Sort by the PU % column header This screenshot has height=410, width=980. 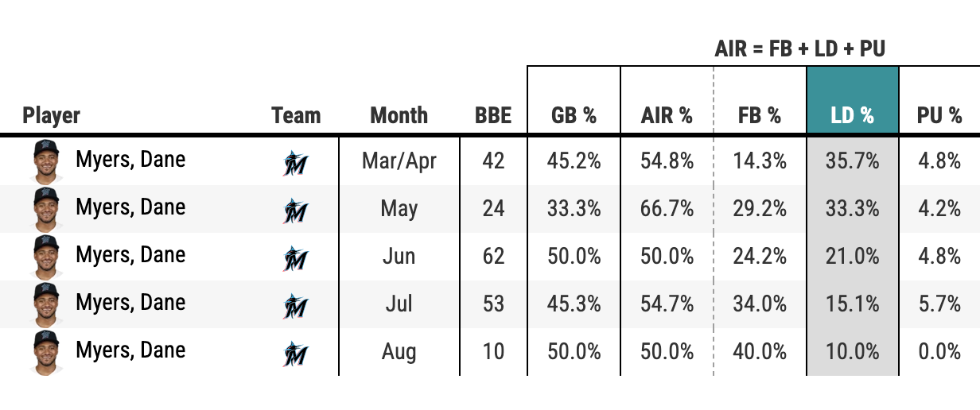point(939,115)
